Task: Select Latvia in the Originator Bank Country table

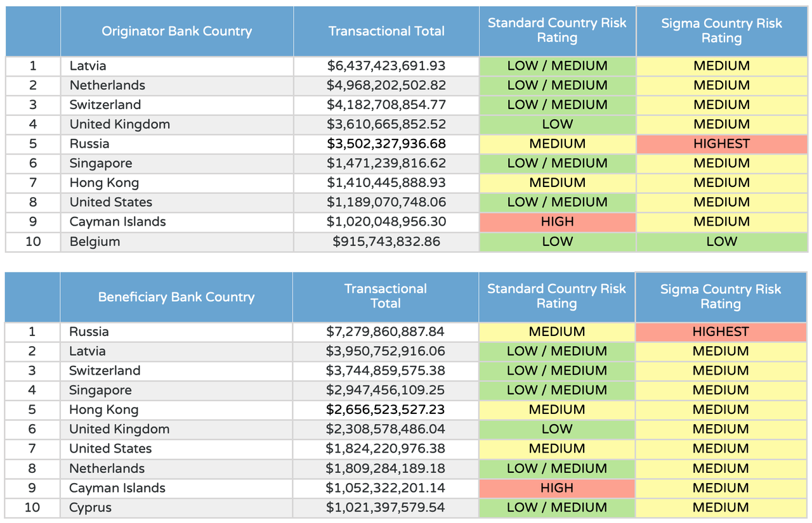Action: point(177,66)
